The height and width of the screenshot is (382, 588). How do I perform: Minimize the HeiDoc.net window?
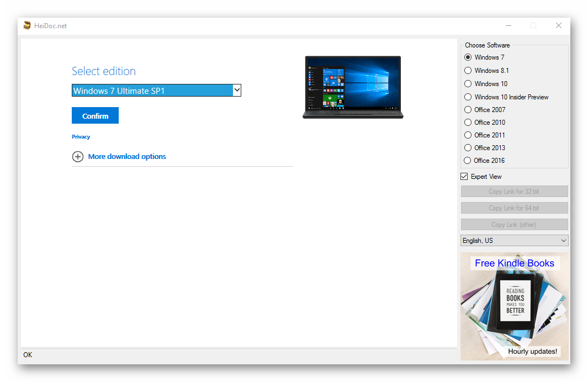pyautogui.click(x=508, y=25)
